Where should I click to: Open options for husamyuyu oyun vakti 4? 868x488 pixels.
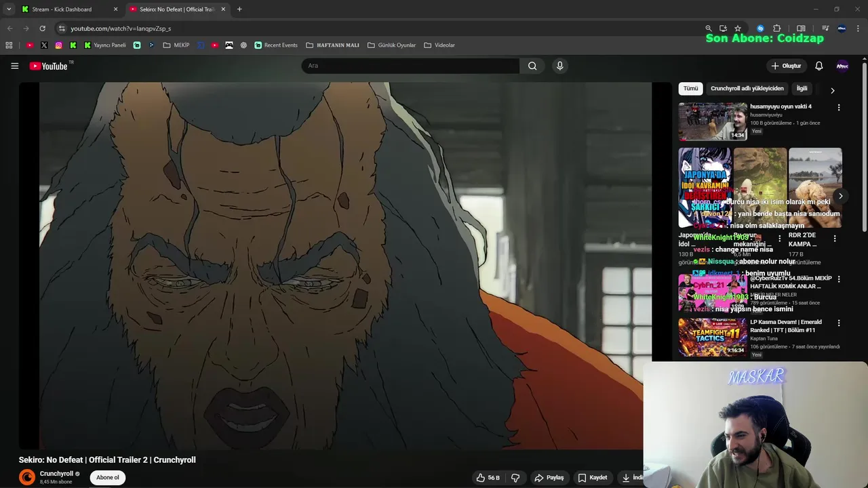click(839, 108)
